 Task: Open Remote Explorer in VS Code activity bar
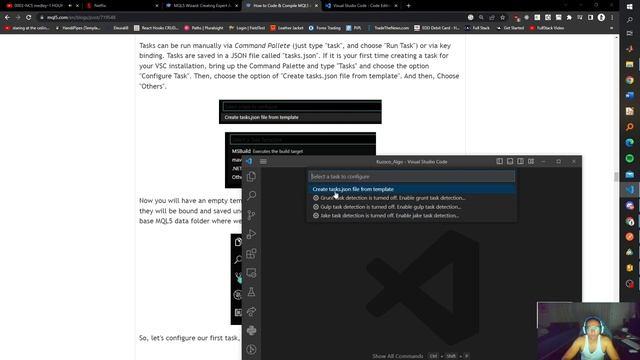click(251, 273)
